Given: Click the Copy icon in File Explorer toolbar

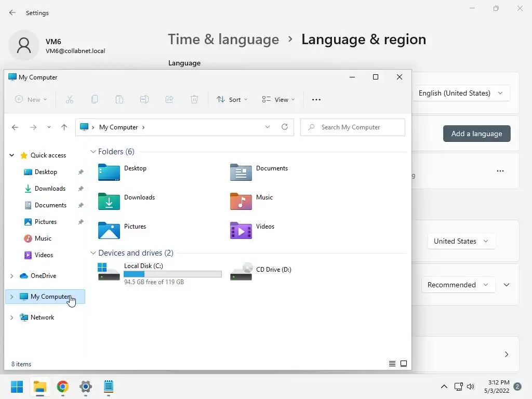Looking at the screenshot, I should (95, 99).
